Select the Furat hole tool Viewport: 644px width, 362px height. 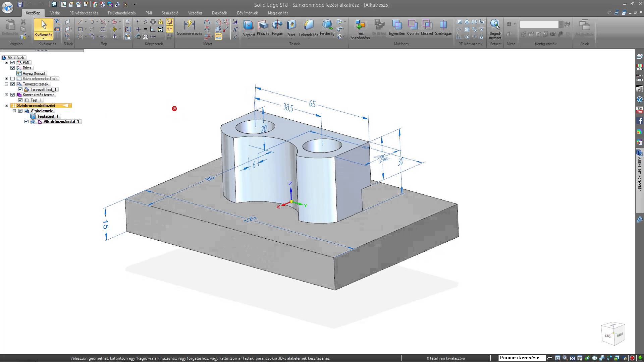click(291, 28)
